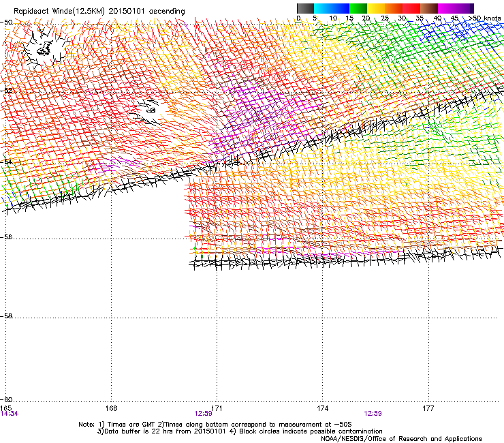The image size is (504, 443).
Task: Click the legend label '40'
Action: [437, 18]
